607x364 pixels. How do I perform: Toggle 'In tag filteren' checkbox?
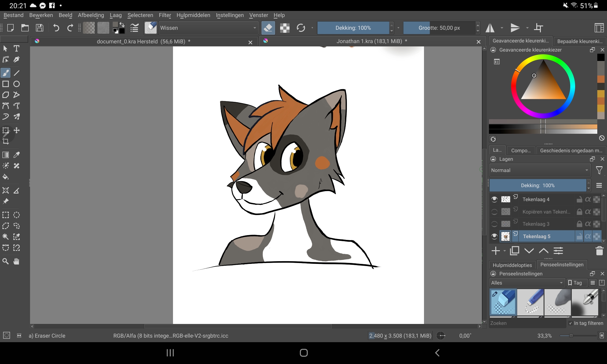(x=571, y=323)
